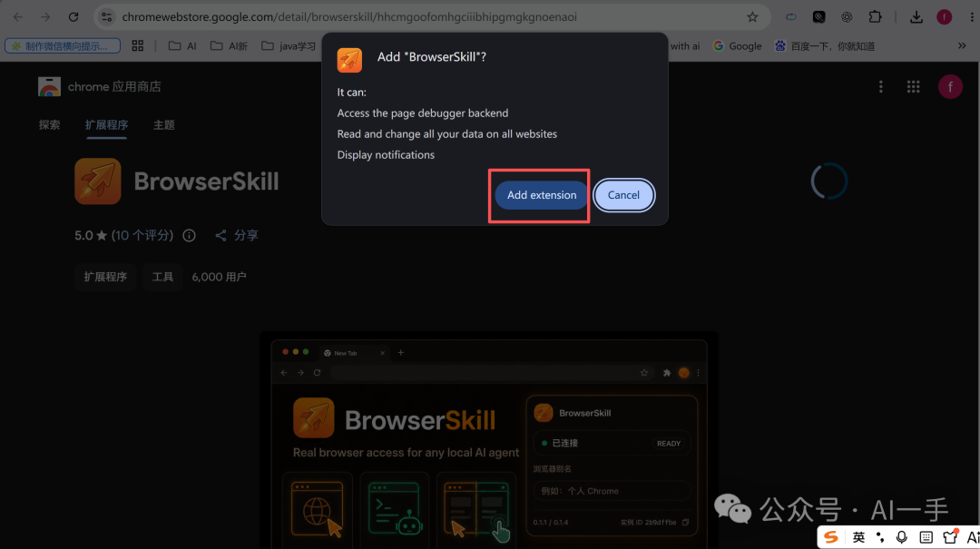
Task: Select the 工具 category chip
Action: click(162, 277)
